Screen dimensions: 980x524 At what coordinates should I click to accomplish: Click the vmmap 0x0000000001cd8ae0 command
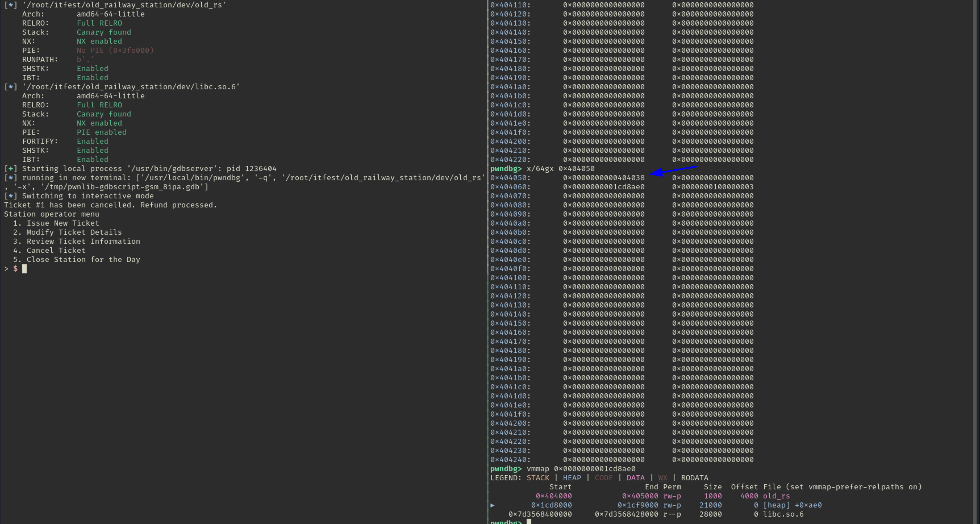click(x=581, y=469)
